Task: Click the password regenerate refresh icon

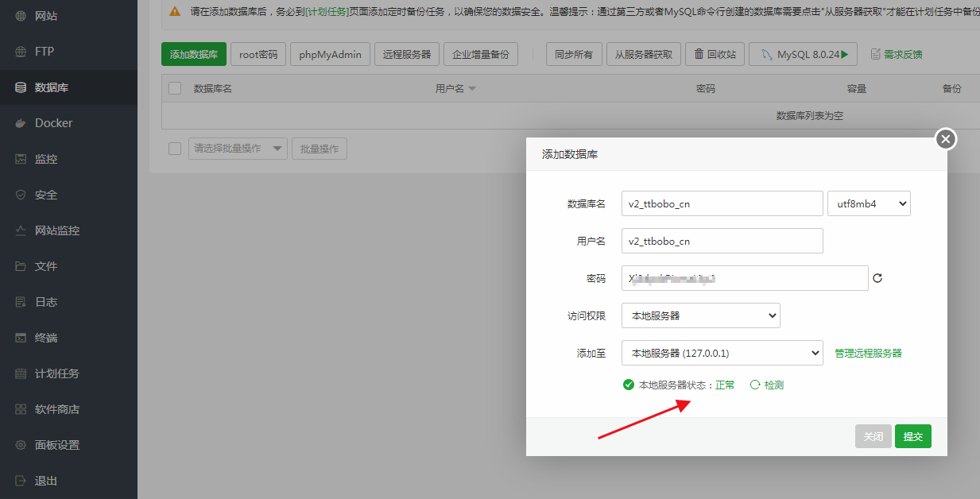Action: tap(877, 278)
